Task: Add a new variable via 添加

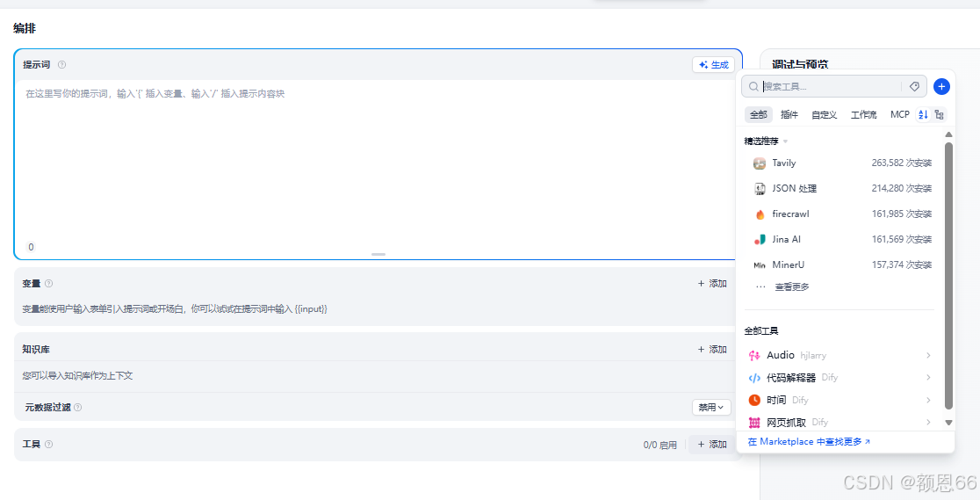Action: pos(712,284)
